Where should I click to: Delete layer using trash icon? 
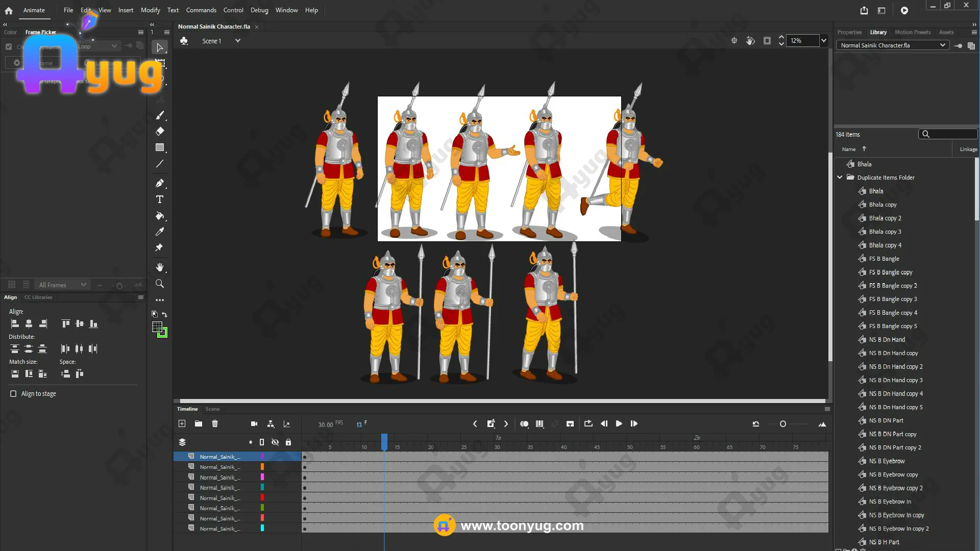point(215,423)
